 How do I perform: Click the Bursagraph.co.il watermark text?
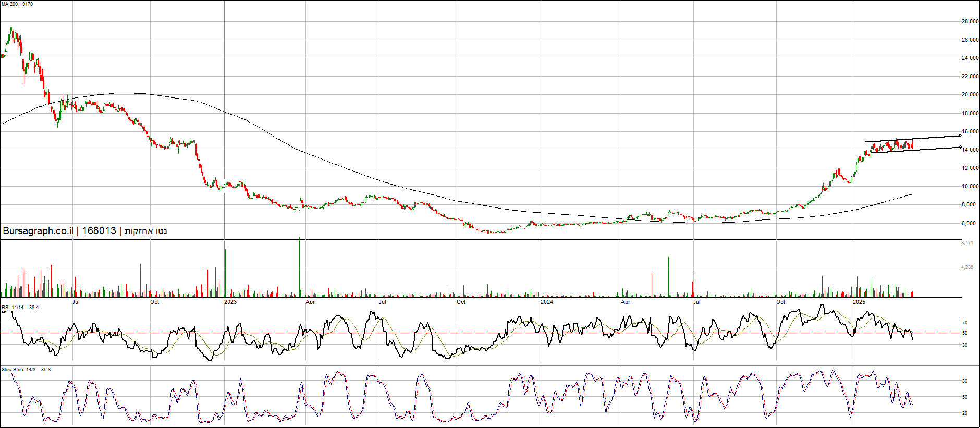coord(38,231)
